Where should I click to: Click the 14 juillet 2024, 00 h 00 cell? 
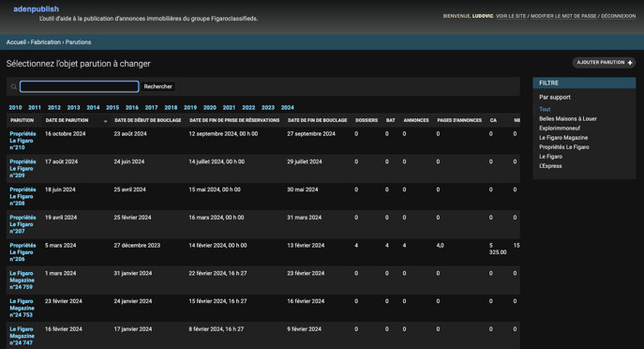point(217,162)
